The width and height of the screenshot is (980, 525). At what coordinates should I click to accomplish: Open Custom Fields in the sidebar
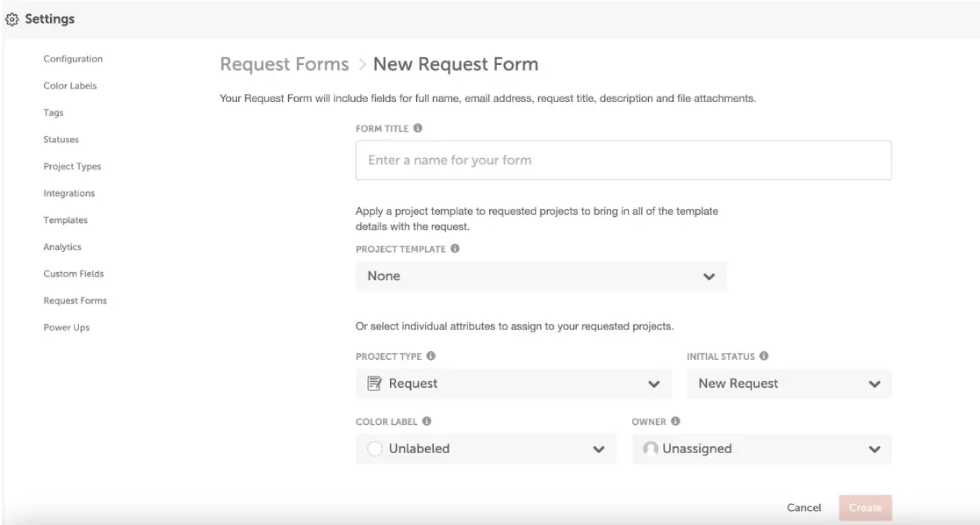[74, 274]
